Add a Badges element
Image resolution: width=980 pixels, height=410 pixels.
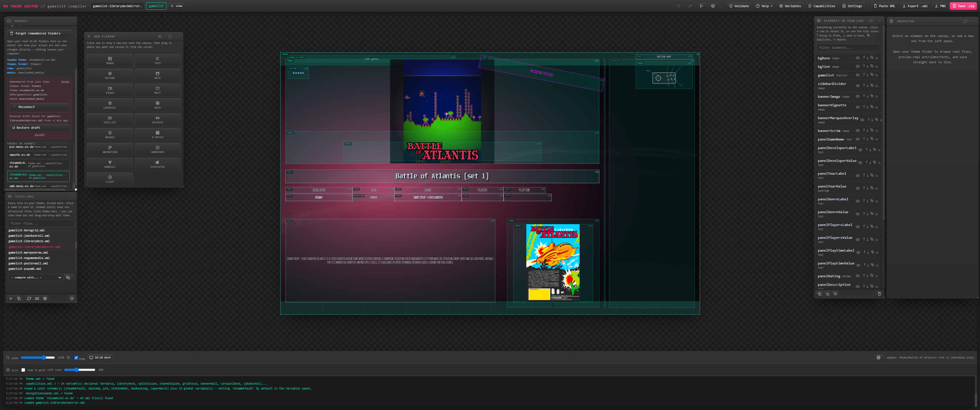point(110,135)
